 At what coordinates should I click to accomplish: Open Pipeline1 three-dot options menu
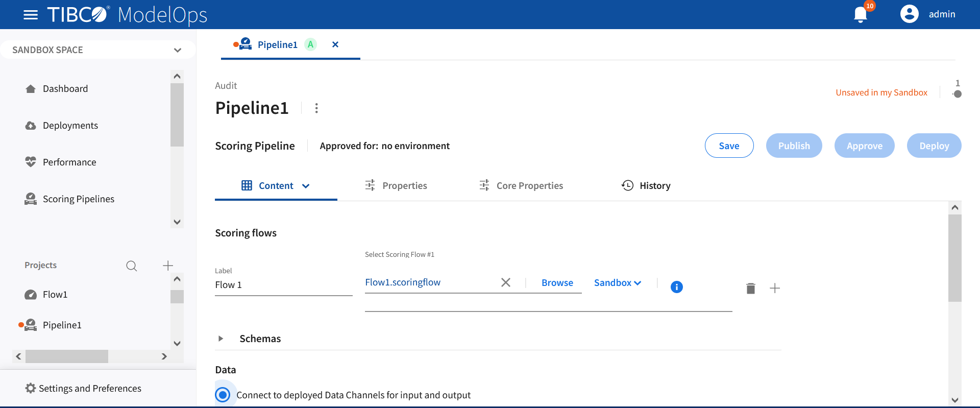[x=316, y=108]
